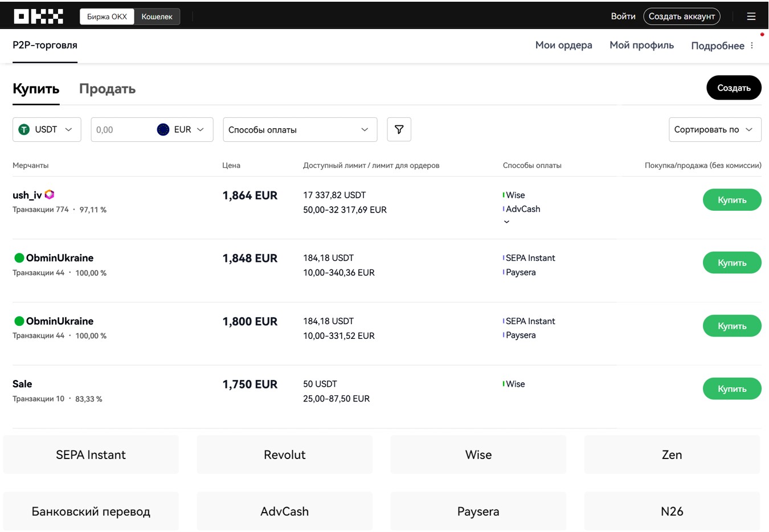This screenshot has height=532, width=769.
Task: Expand more payment methods for ush_iv
Action: [506, 222]
